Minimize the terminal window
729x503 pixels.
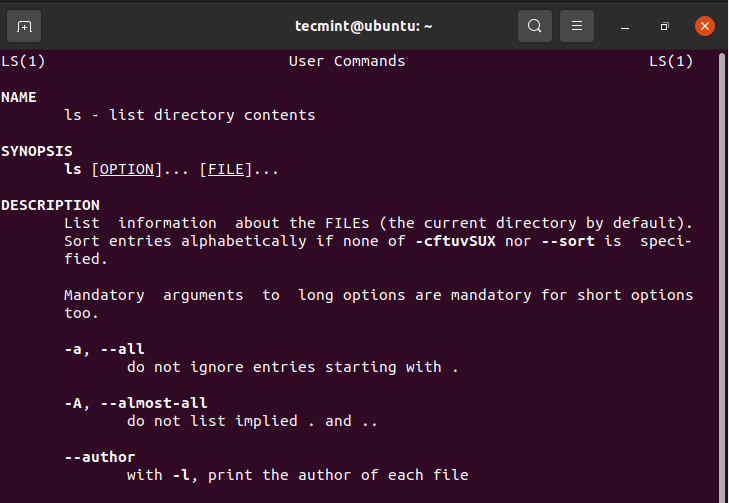click(625, 26)
